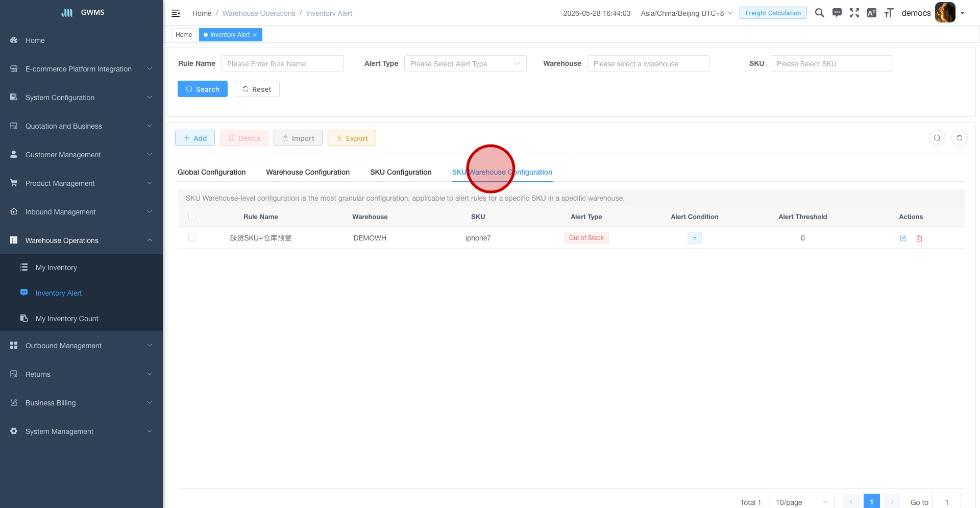This screenshot has width=980, height=508.
Task: Click the democs user avatar
Action: [x=945, y=13]
